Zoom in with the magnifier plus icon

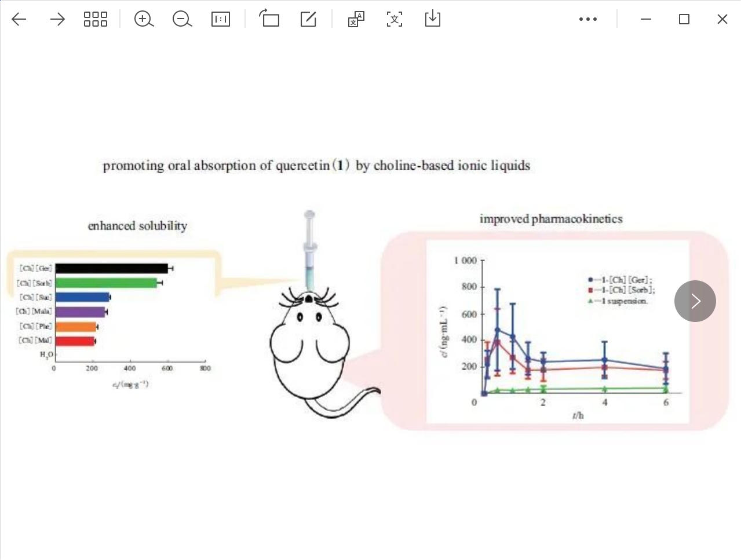tap(144, 19)
